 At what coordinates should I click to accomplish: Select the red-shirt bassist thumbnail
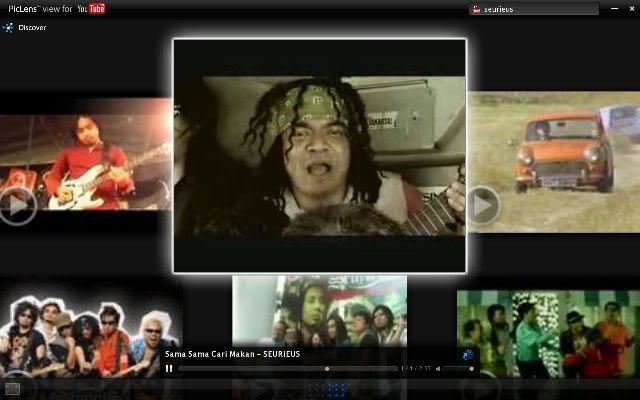tap(85, 154)
